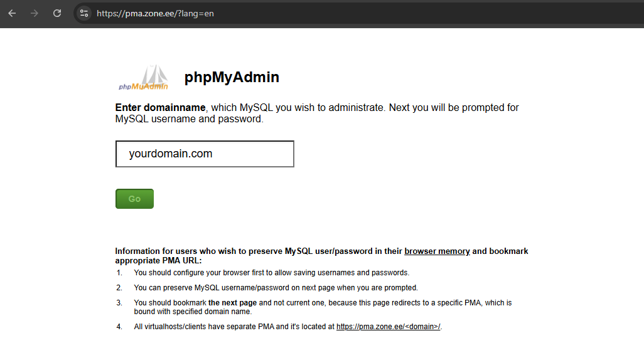The image size is (644, 348).
Task: Click the phpMyAdmin sailboat logo
Action: tap(143, 78)
